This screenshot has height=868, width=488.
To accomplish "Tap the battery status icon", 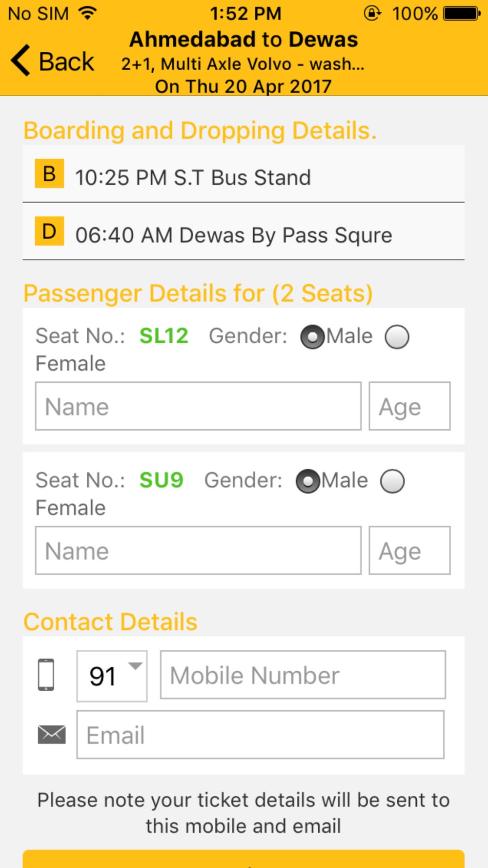I will coord(462,13).
